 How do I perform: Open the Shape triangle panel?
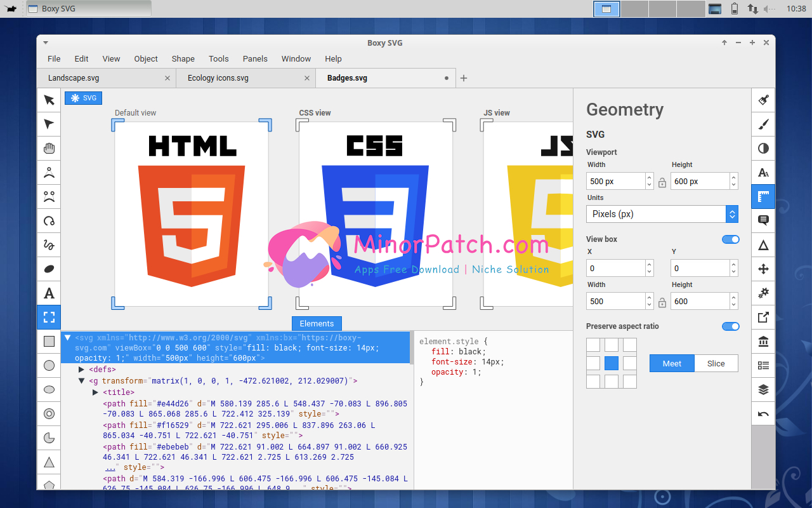pos(763,244)
